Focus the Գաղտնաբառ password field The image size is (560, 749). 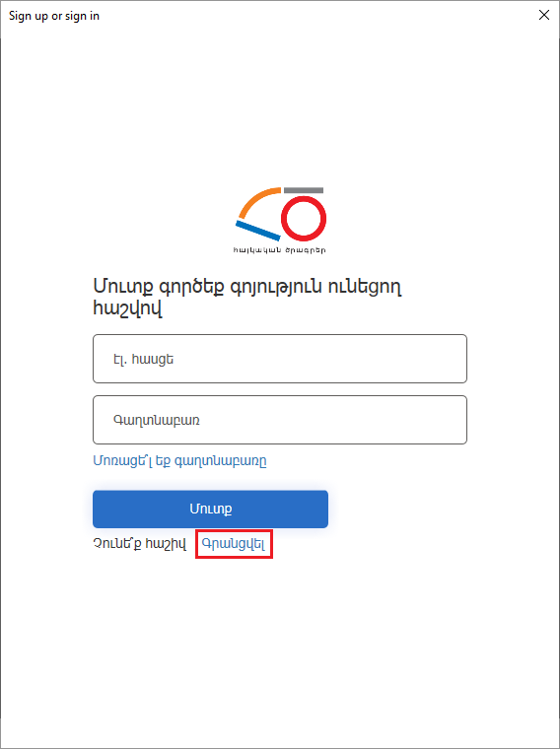point(280,420)
